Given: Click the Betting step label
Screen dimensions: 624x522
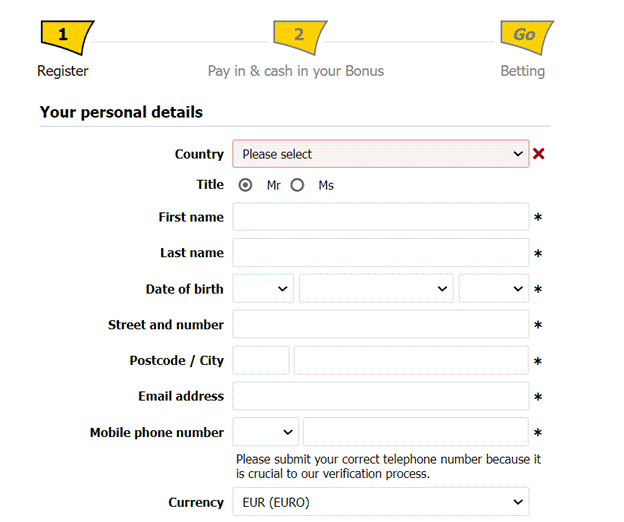Looking at the screenshot, I should coord(522,71).
